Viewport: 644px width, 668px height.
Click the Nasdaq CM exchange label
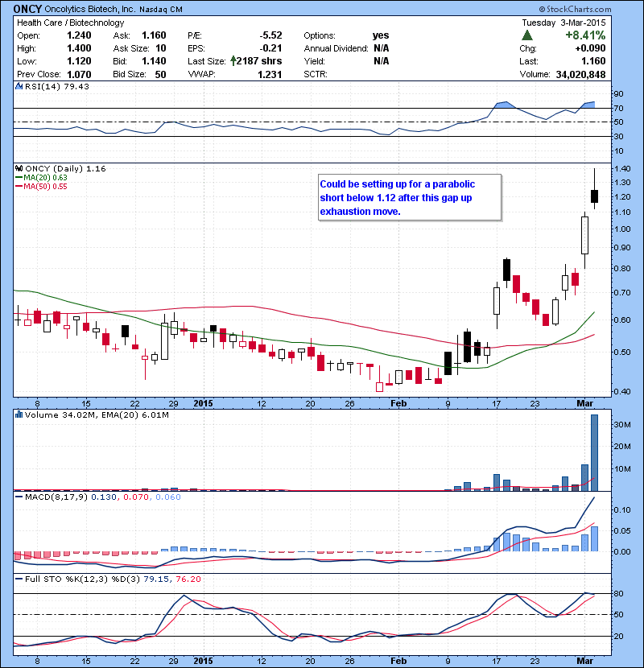(161, 9)
